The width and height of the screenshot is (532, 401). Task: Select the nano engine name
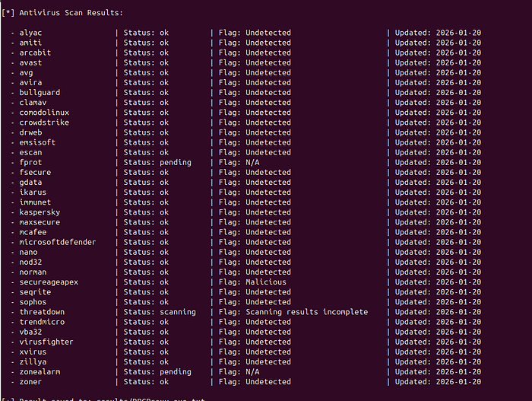pyautogui.click(x=29, y=252)
